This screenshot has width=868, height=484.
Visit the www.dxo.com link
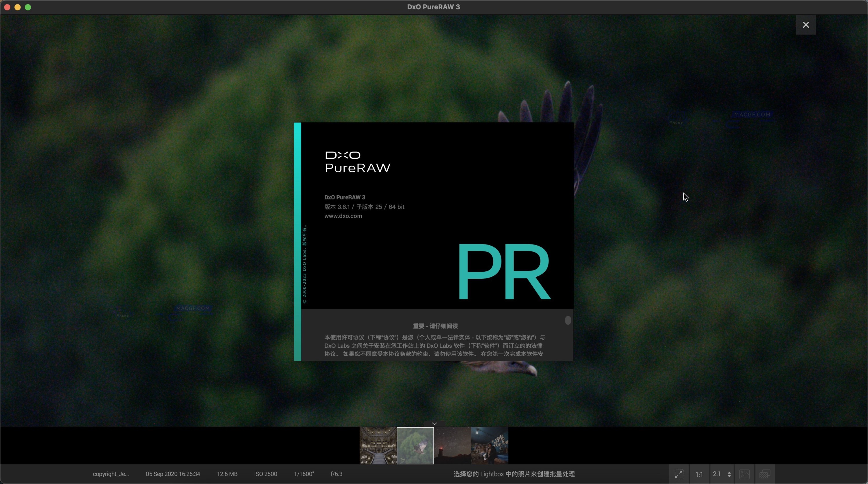coord(343,216)
